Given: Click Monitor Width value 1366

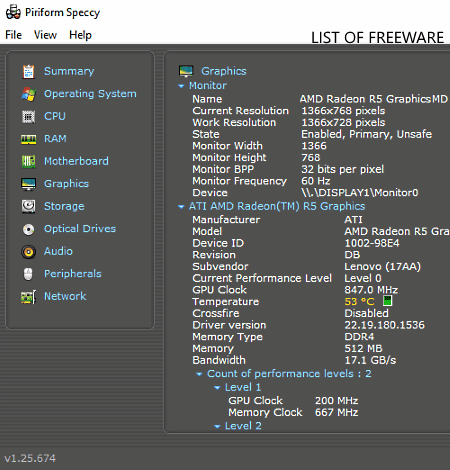Looking at the screenshot, I should click(314, 146).
